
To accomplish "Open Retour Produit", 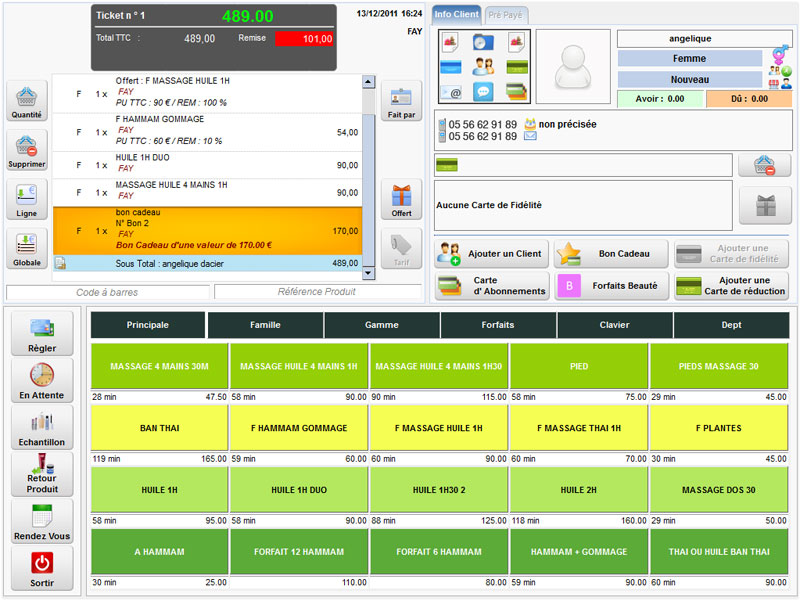I will (x=42, y=474).
